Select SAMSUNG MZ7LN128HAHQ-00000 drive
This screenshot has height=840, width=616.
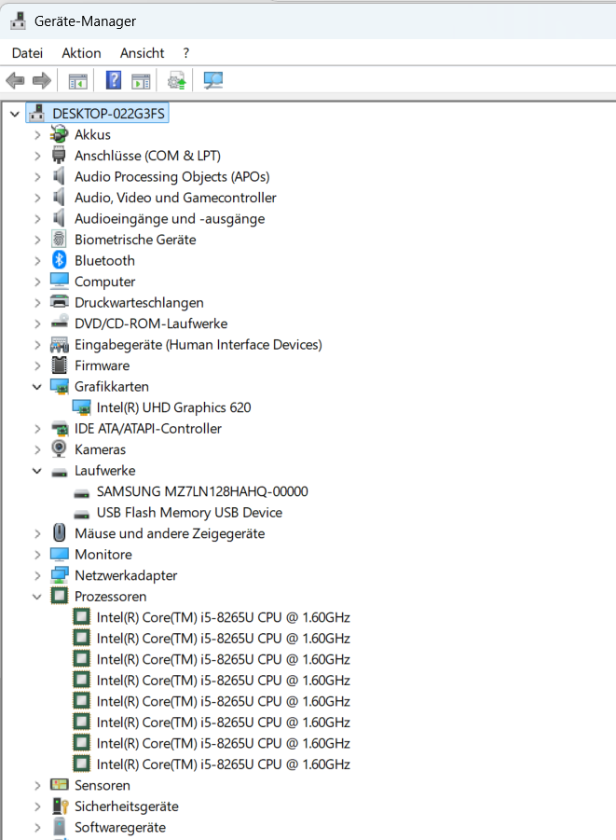(x=202, y=491)
